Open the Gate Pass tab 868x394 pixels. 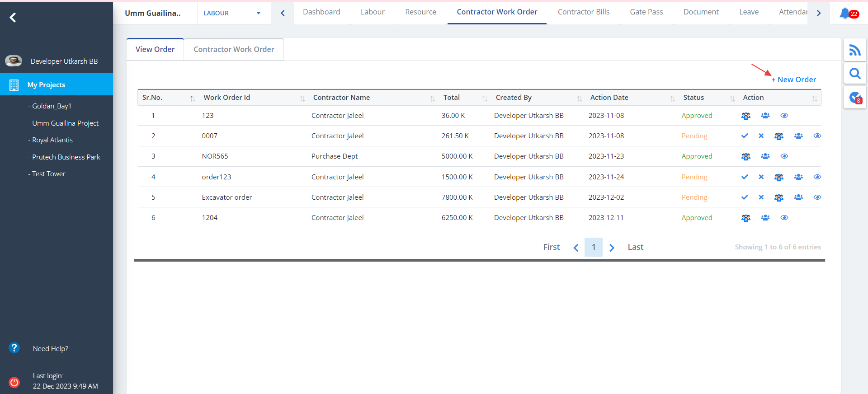pyautogui.click(x=646, y=12)
